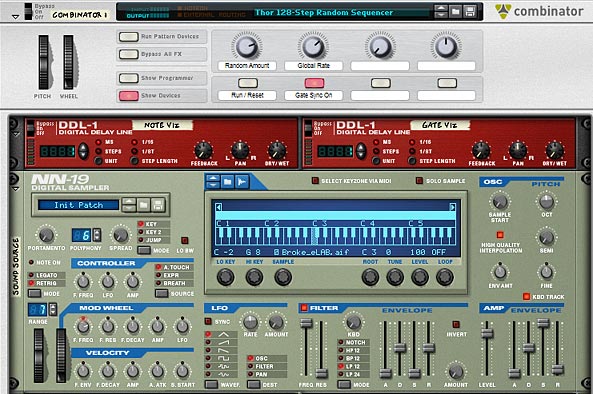Click Combinator patch name Thor 128-Step Random Sequencer

(x=324, y=12)
